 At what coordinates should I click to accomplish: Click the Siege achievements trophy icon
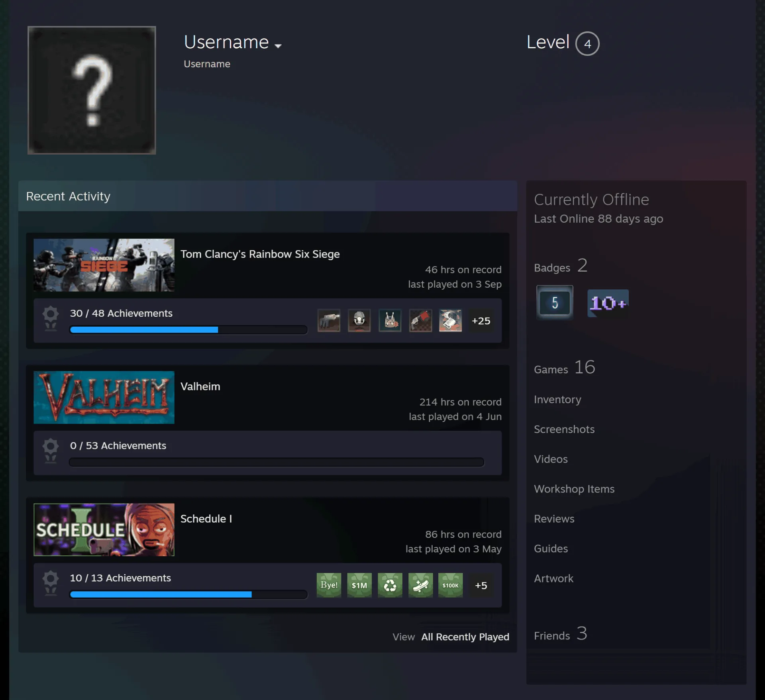point(51,318)
